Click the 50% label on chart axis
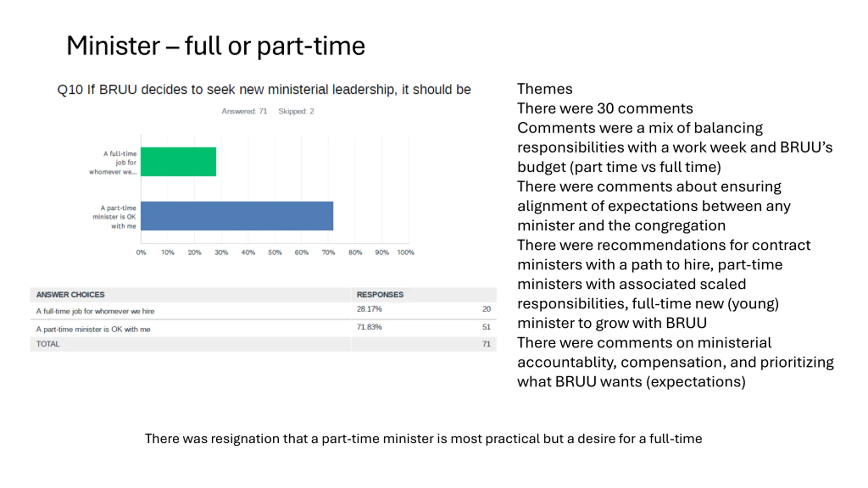Screen dimensions: 868x488 (275, 252)
